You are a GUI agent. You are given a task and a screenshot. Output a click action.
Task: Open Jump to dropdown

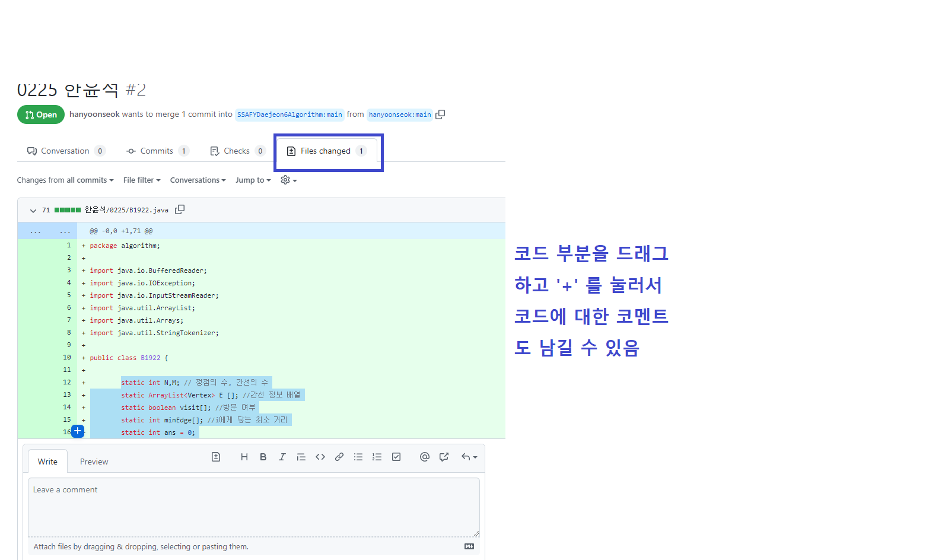253,180
